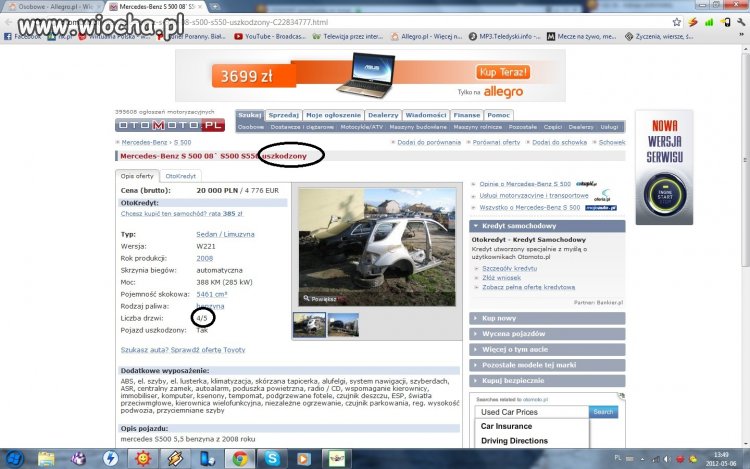This screenshot has height=469, width=750.
Task: Open the Facebook bookmark
Action: [x=22, y=36]
